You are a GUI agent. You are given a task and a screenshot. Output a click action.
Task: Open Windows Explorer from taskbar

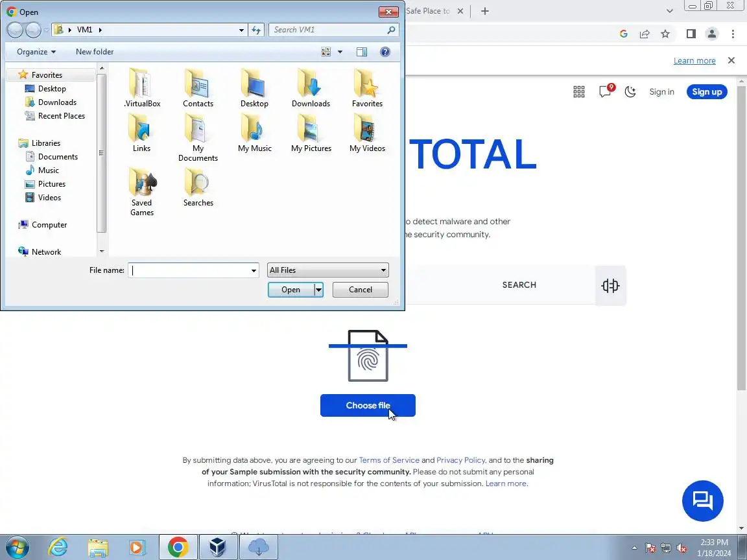[98, 548]
